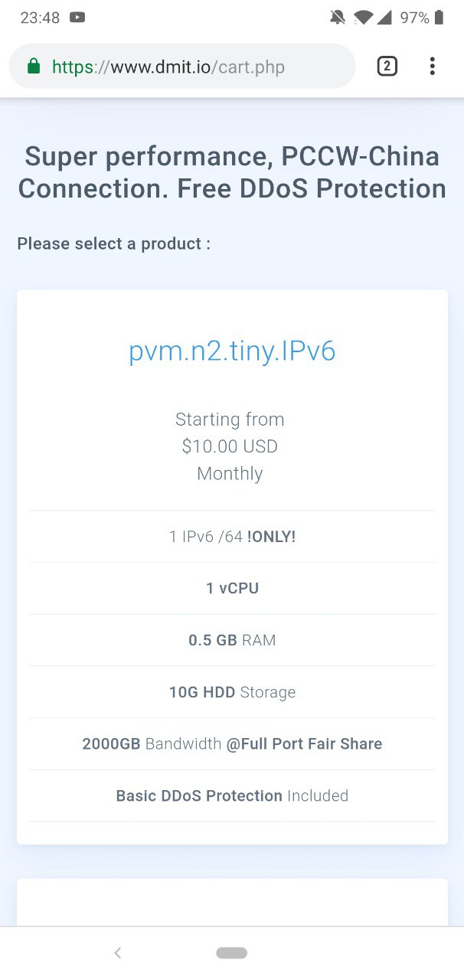
Task: Tap the Wi-Fi signal status icon
Action: coord(362,18)
